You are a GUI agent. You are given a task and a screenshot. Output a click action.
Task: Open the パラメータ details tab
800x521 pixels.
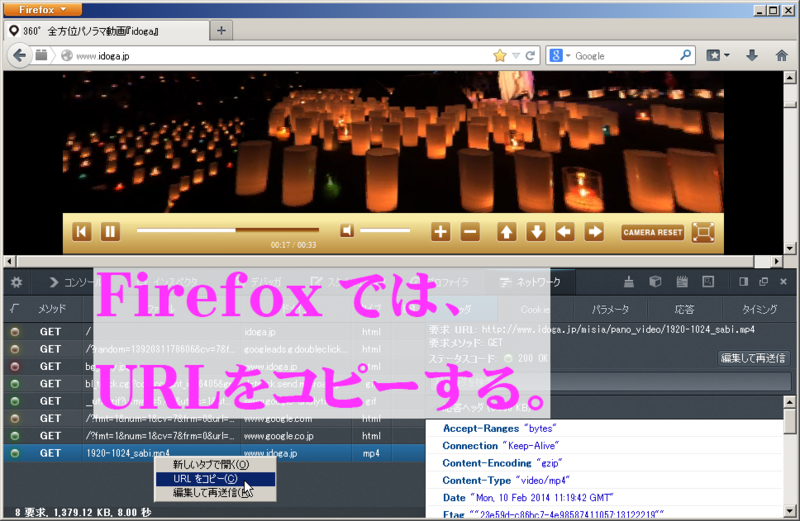610,309
